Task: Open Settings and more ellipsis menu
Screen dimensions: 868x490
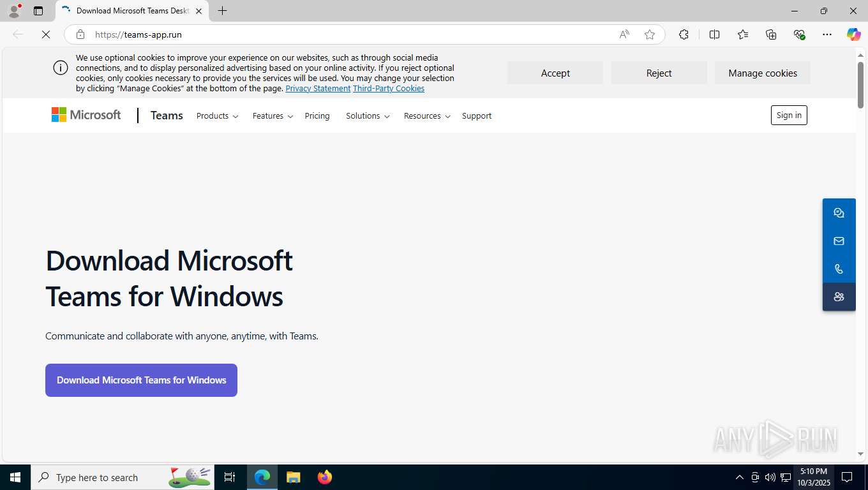Action: (x=827, y=34)
